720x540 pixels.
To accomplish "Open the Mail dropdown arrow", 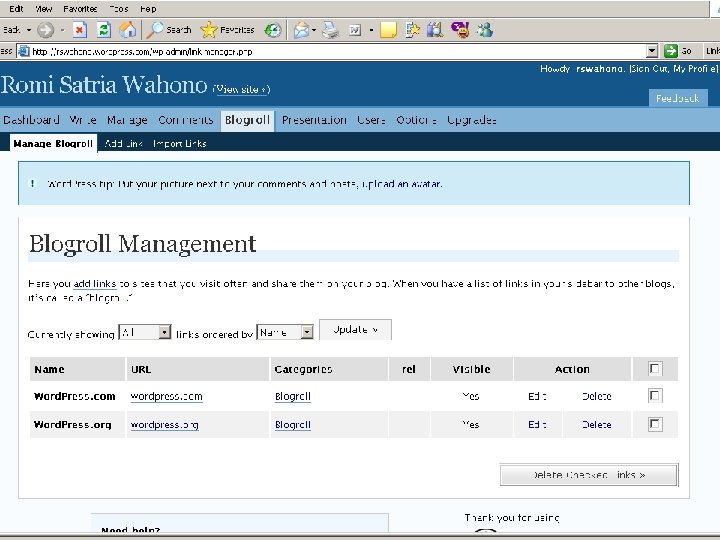I will (x=314, y=30).
